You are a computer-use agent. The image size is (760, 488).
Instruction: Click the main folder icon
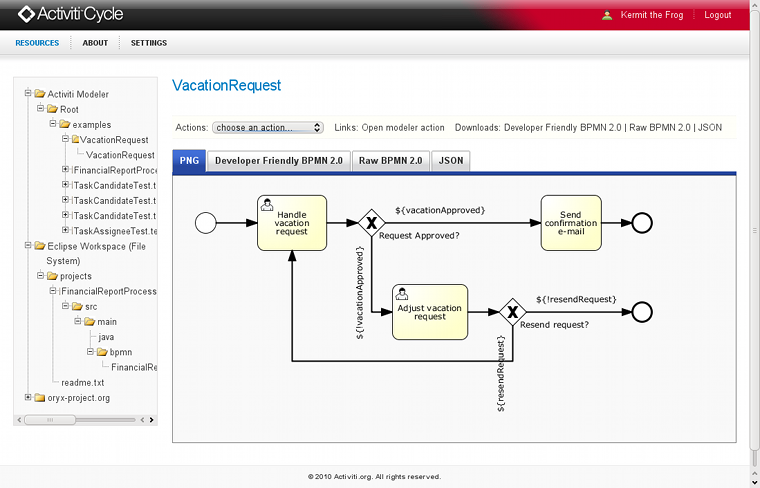coord(90,321)
